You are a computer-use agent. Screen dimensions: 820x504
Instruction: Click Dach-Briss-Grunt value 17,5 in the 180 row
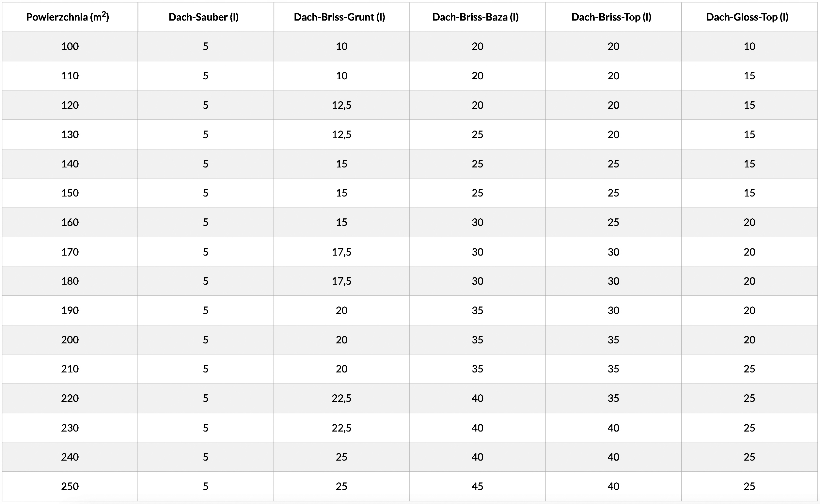pos(341,281)
